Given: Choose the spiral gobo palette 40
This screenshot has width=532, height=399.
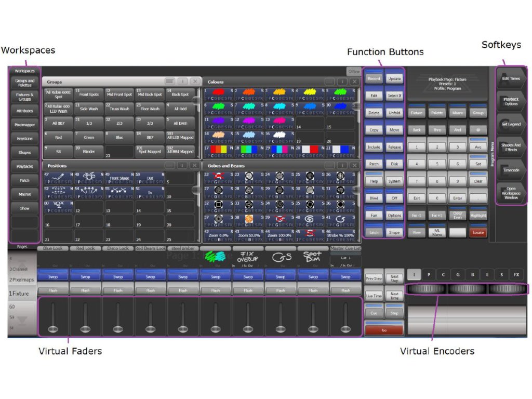Looking at the screenshot, I should tap(309, 219).
